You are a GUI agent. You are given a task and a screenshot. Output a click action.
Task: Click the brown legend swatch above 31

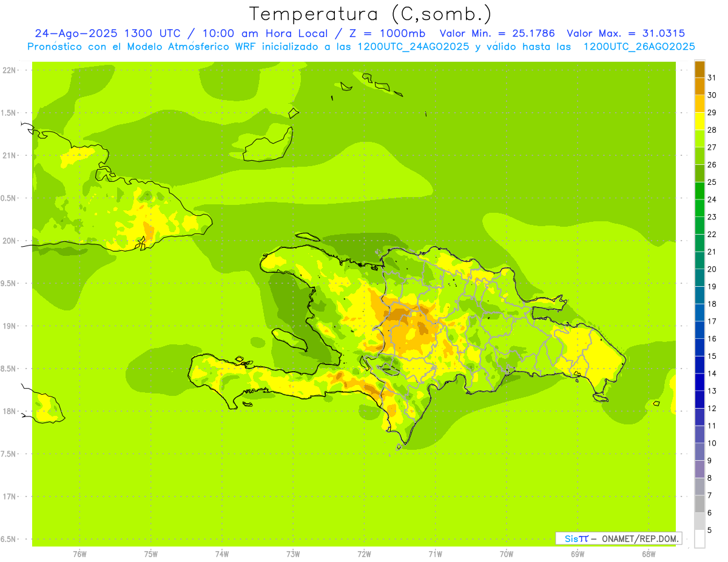tap(699, 69)
